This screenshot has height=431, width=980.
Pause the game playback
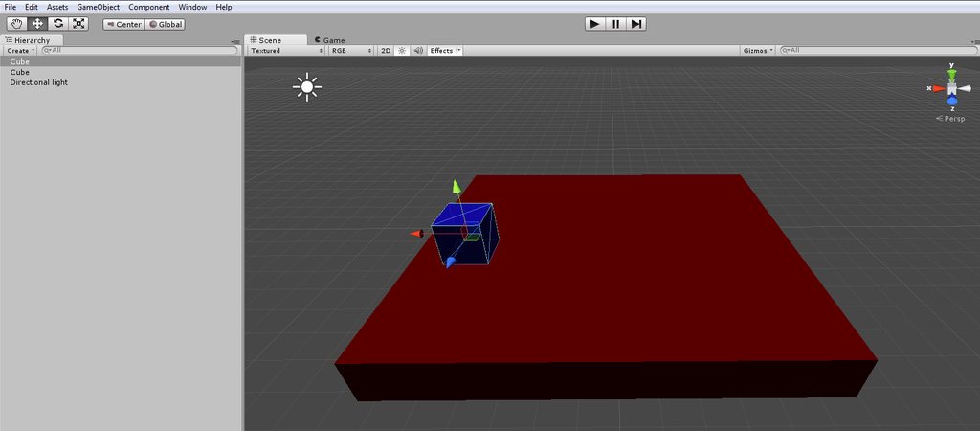click(615, 24)
